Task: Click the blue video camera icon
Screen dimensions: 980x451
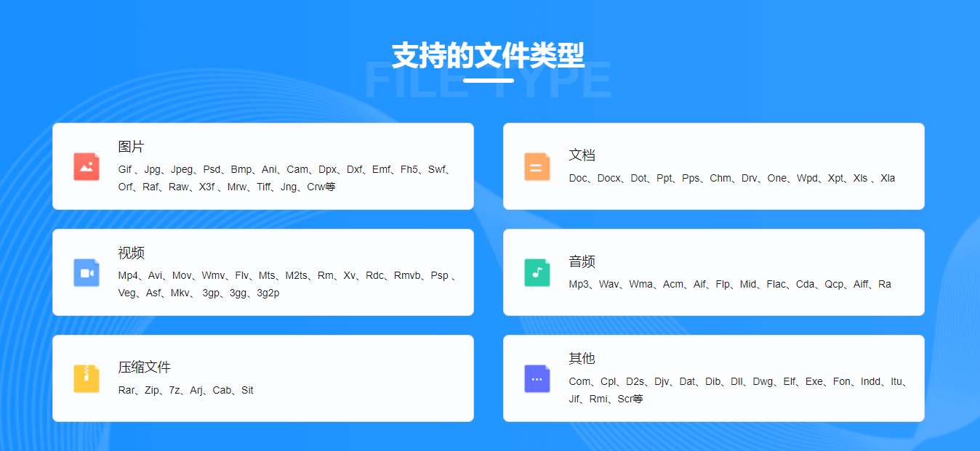Action: point(87,272)
